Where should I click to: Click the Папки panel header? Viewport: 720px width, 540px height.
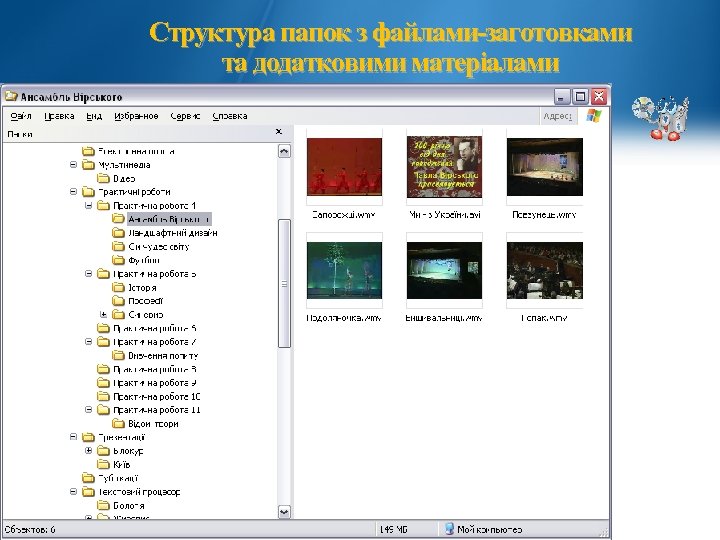(x=20, y=134)
